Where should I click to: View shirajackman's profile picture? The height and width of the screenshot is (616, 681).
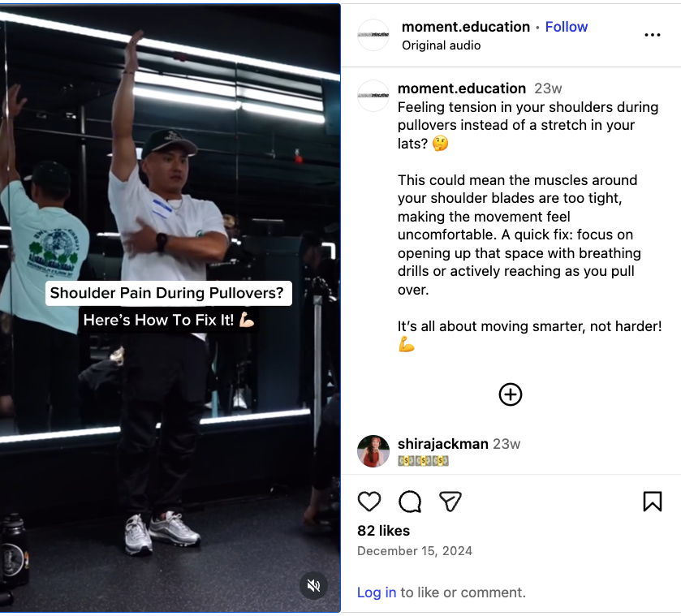tap(373, 451)
